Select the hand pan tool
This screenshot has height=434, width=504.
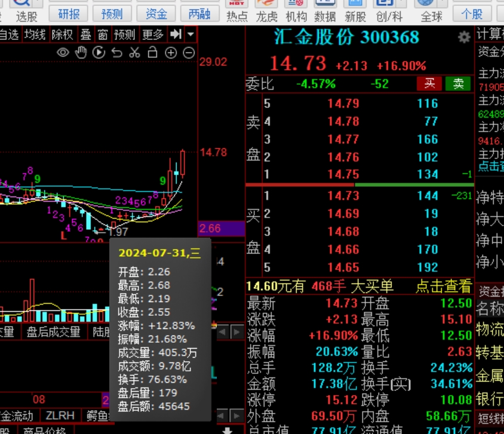tap(81, 53)
